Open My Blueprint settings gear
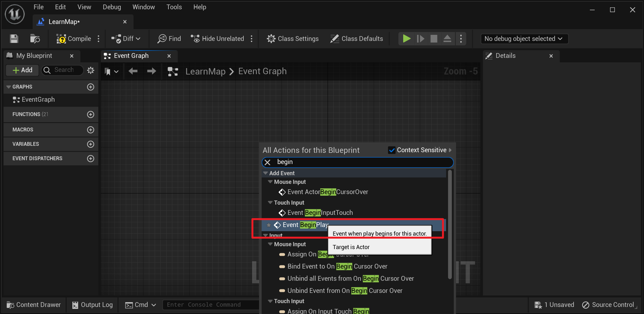 [91, 70]
